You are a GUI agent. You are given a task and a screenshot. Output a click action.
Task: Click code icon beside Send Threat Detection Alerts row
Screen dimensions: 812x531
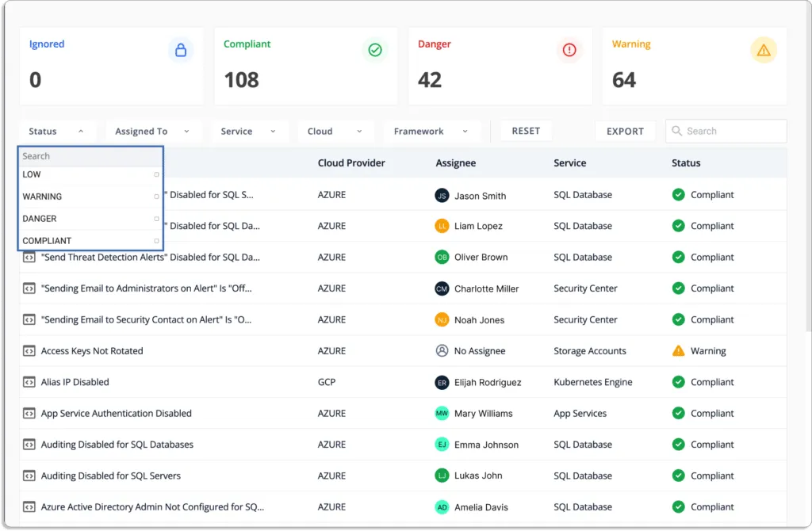pos(29,258)
